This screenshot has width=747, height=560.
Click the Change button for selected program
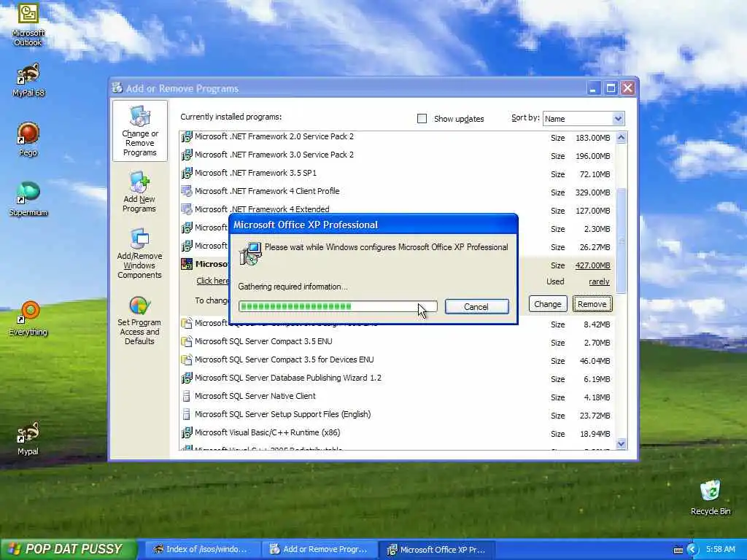pos(547,304)
